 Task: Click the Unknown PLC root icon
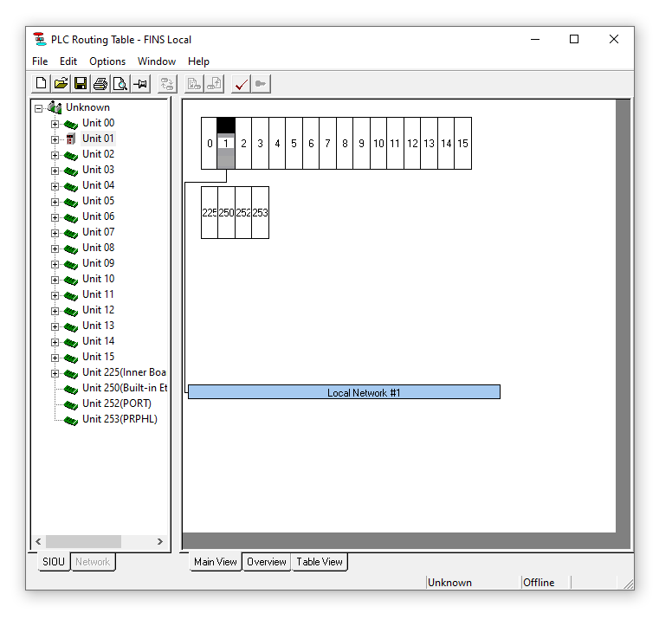(55, 107)
